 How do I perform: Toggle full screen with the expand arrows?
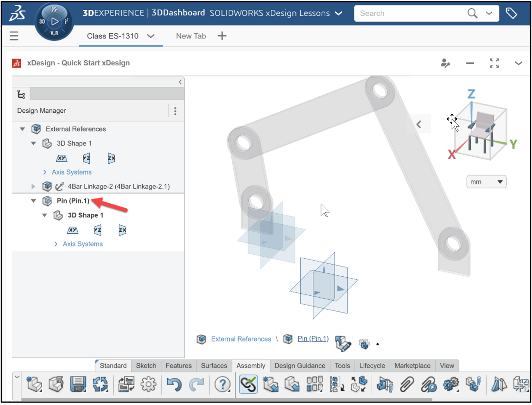point(494,63)
